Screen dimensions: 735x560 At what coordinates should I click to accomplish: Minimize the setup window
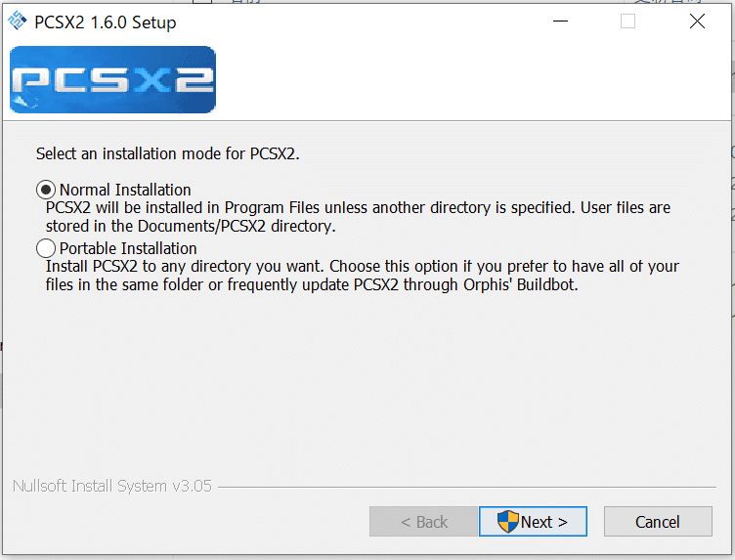click(560, 22)
